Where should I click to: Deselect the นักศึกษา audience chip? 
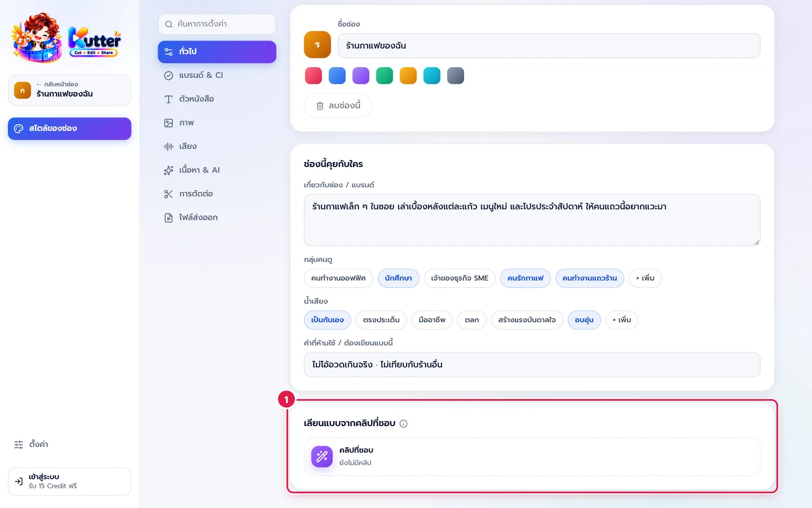pyautogui.click(x=399, y=278)
